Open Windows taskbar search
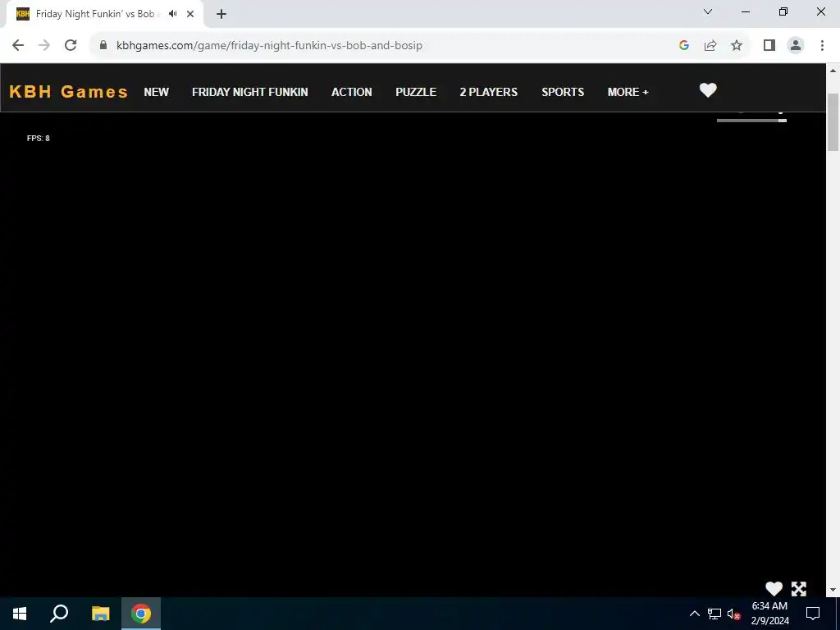This screenshot has width=840, height=630. [x=59, y=614]
